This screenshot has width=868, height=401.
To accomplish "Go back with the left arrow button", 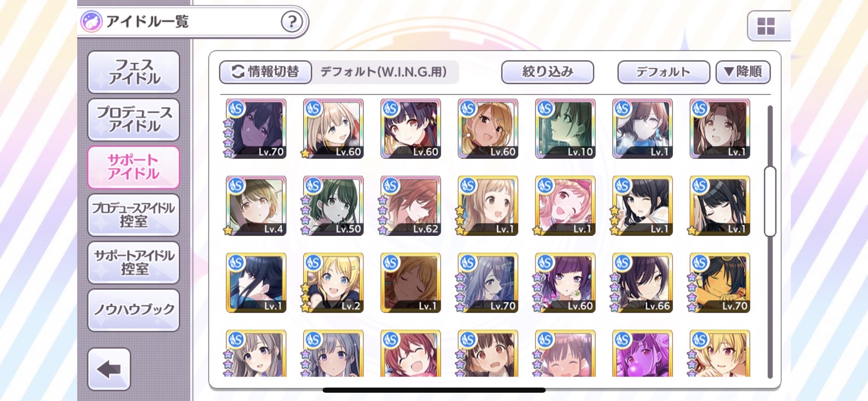I will tap(109, 369).
